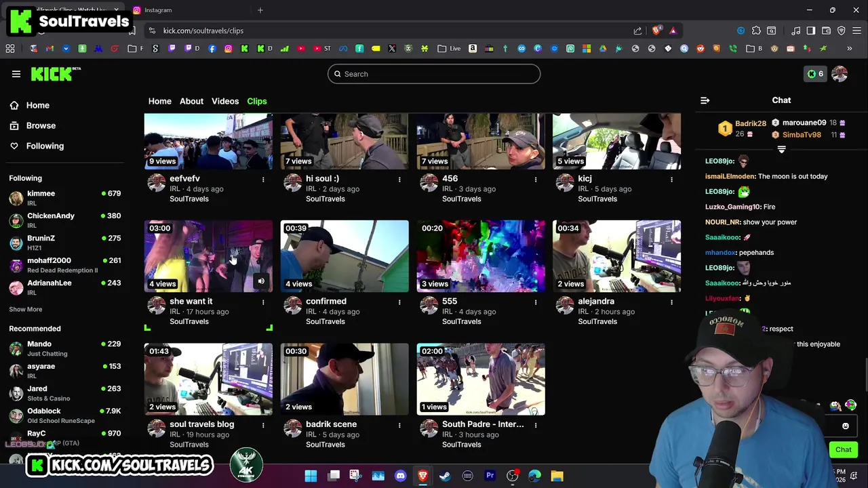Open options menu for 'hi soul :)' clip
Screen dimensions: 868x488
click(x=399, y=180)
